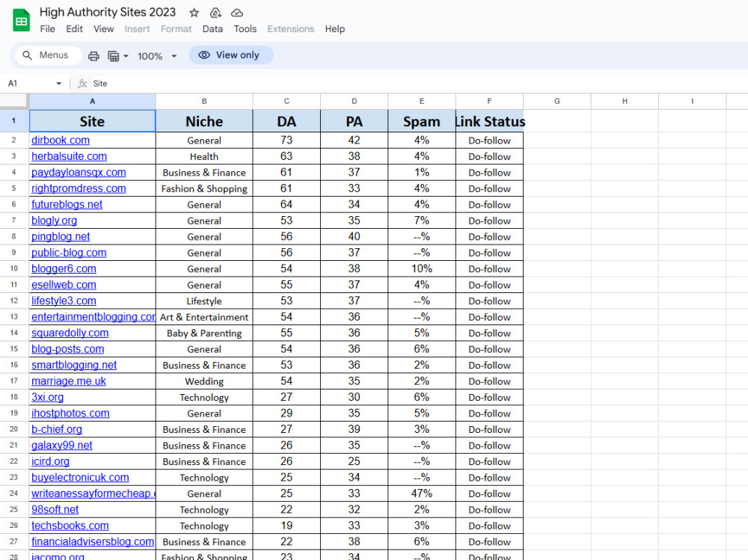Viewport: 748px width, 560px height.
Task: Open the Help menu
Action: pos(335,29)
